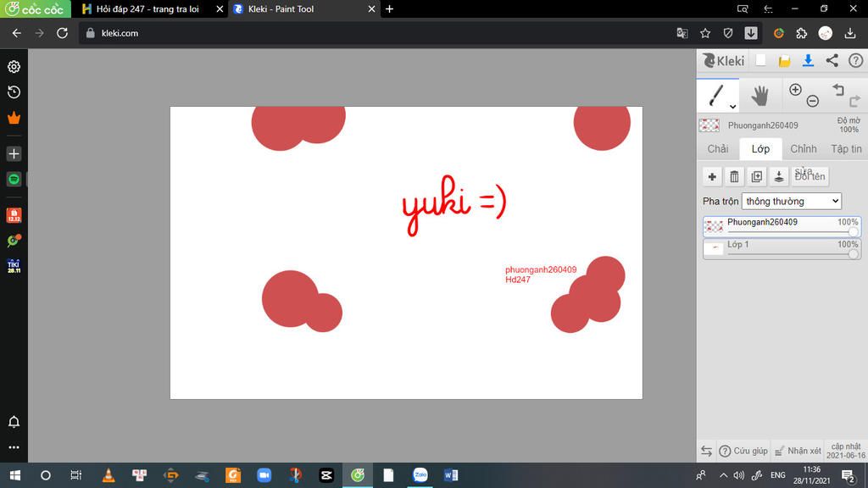Rename layer with Đổi tên button

click(810, 176)
